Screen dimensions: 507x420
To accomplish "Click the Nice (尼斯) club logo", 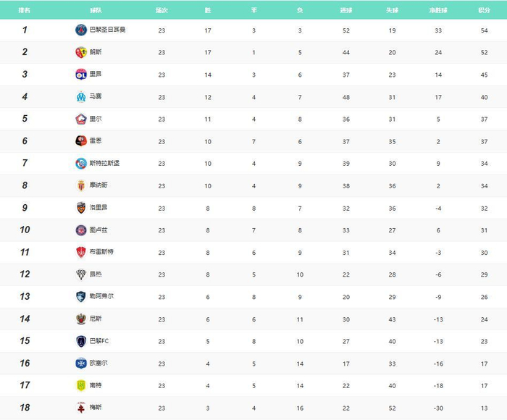I will pyautogui.click(x=80, y=319).
